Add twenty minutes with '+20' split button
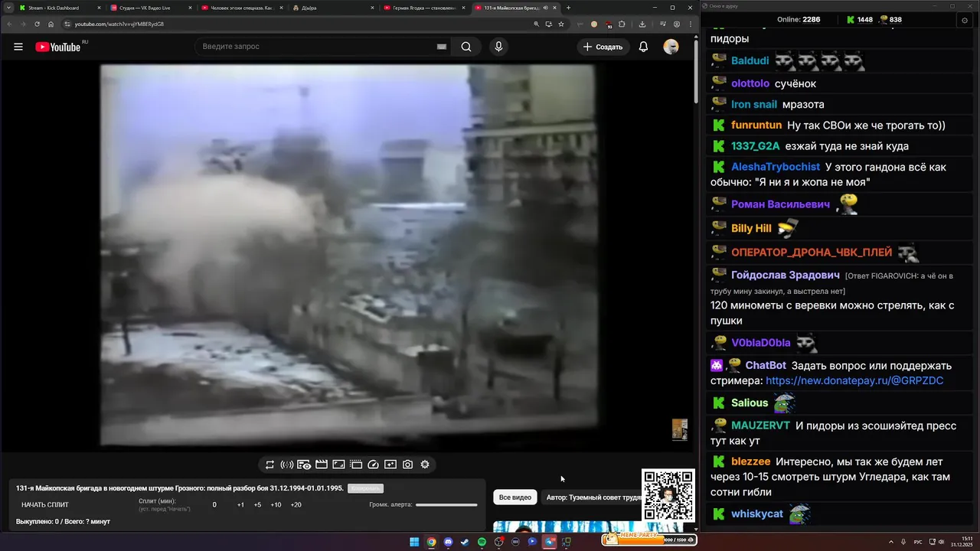Viewport: 980px width, 551px height. [x=296, y=505]
